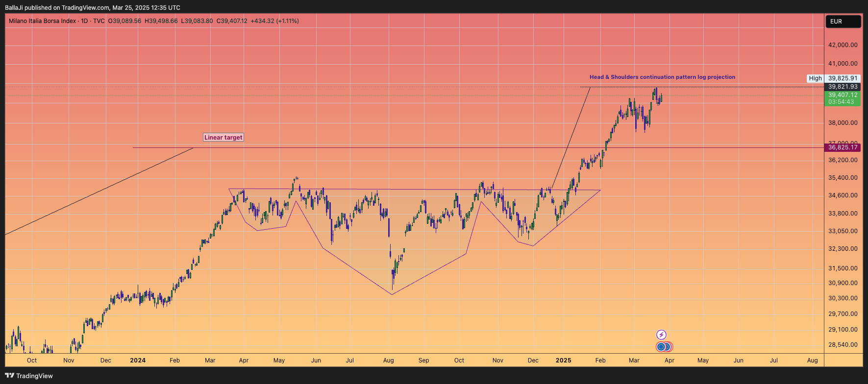This screenshot has height=384, width=868.
Task: Click the 29,100.00 price axis label
Action: coord(843,330)
